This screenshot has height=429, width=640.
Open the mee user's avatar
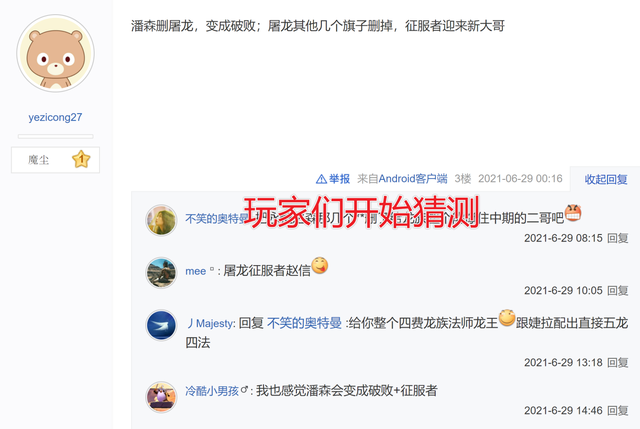[161, 273]
